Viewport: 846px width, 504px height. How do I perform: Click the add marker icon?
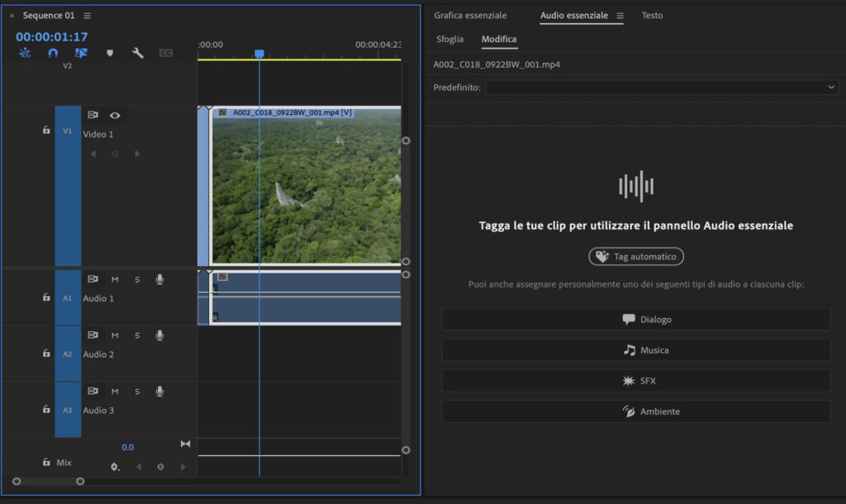click(x=109, y=52)
